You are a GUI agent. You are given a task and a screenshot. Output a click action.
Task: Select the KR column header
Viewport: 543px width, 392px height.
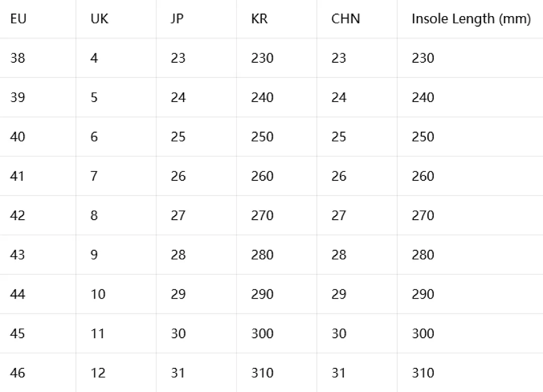259,19
